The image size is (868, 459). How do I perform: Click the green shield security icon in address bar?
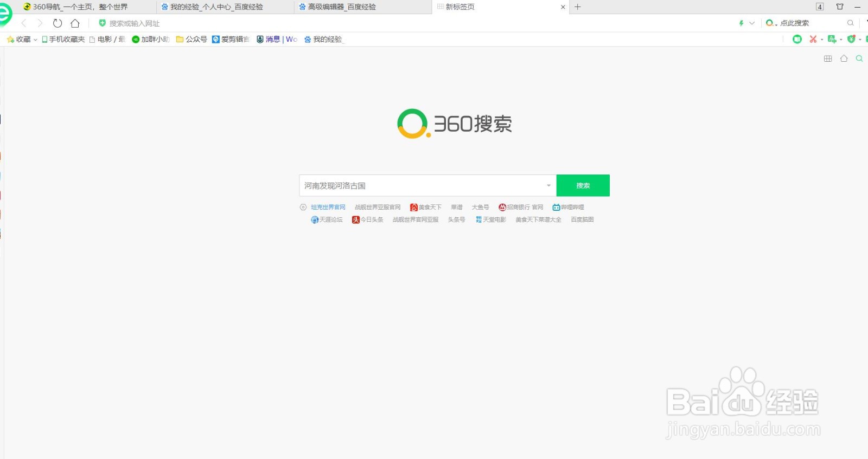(x=102, y=23)
